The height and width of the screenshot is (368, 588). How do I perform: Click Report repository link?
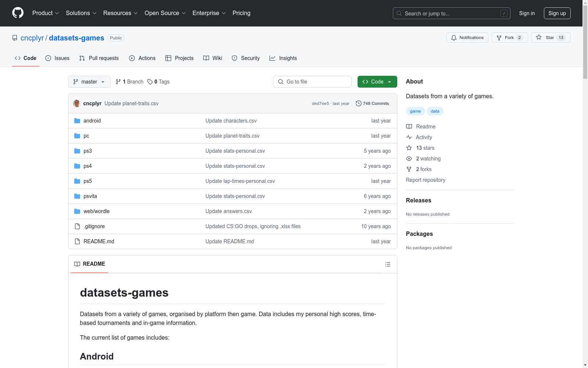tap(426, 180)
